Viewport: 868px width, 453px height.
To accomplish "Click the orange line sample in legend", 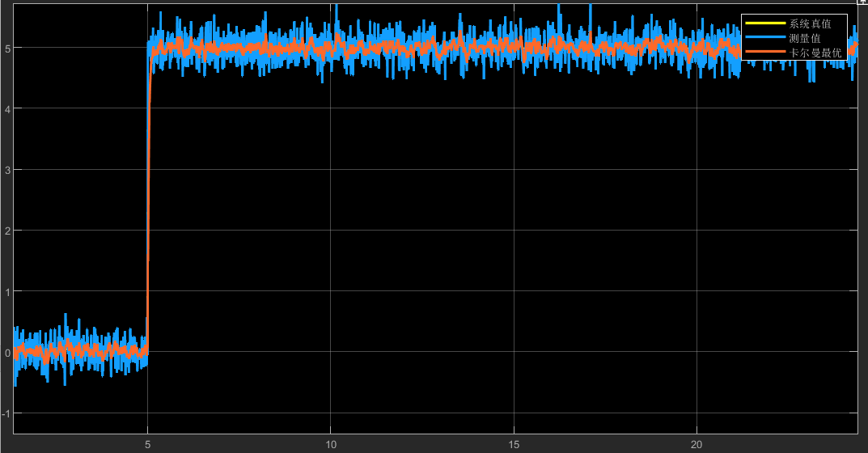I will pyautogui.click(x=765, y=52).
